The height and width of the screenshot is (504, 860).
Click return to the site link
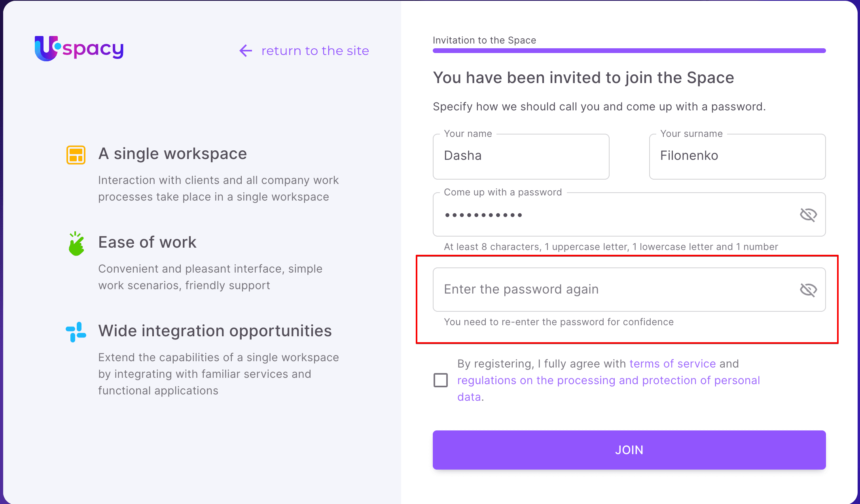pos(315,51)
